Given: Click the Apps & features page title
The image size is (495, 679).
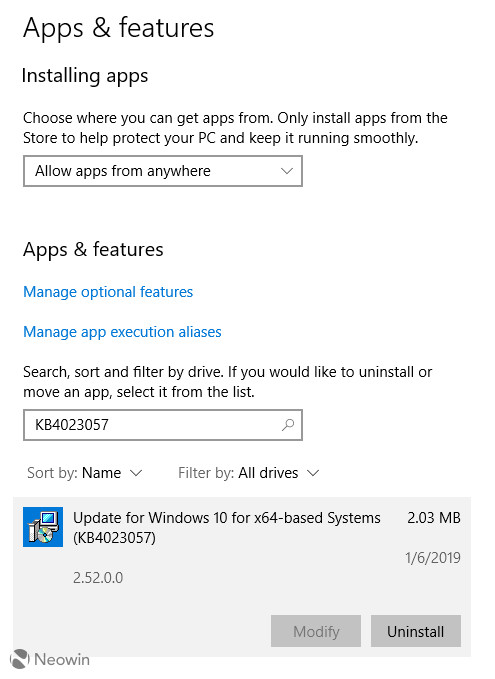Looking at the screenshot, I should coord(119,28).
